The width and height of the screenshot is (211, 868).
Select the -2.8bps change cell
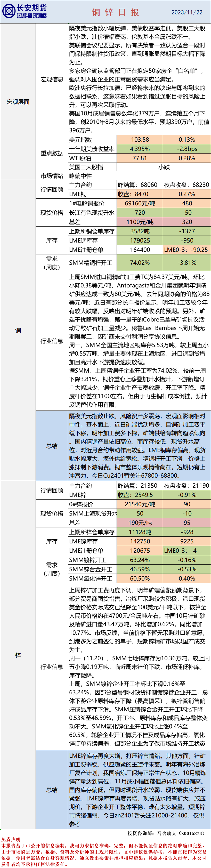point(187,149)
